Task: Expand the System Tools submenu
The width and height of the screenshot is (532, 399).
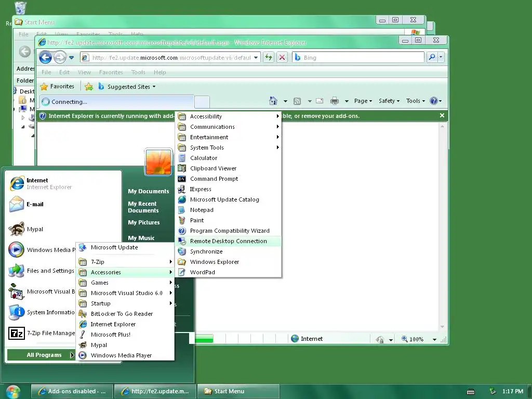Action: tap(229, 148)
